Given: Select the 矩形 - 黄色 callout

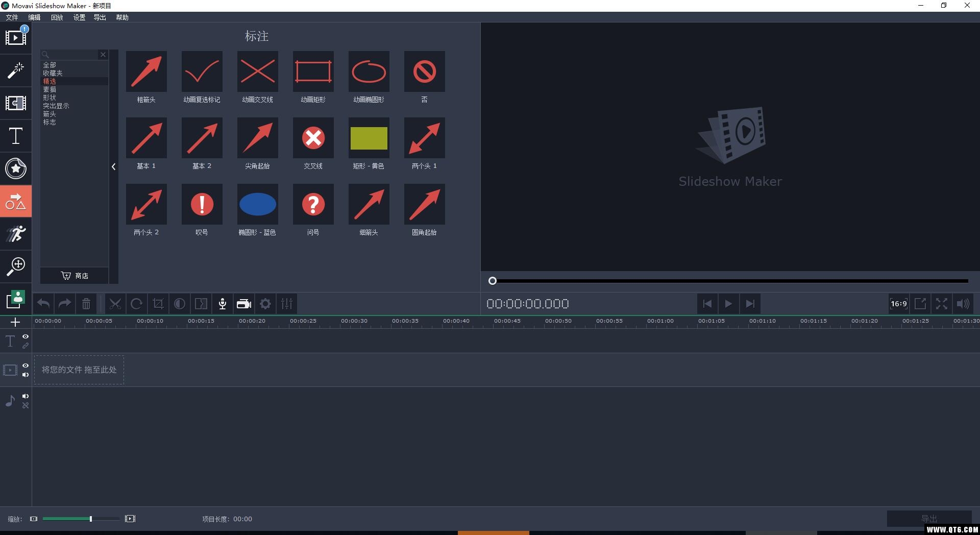Looking at the screenshot, I should (x=369, y=138).
